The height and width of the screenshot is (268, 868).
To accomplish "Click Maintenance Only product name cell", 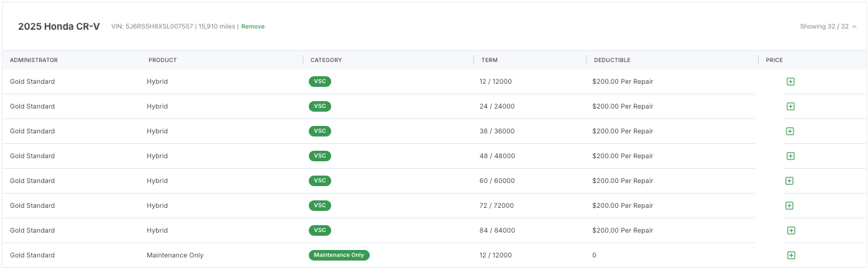I will pos(175,255).
